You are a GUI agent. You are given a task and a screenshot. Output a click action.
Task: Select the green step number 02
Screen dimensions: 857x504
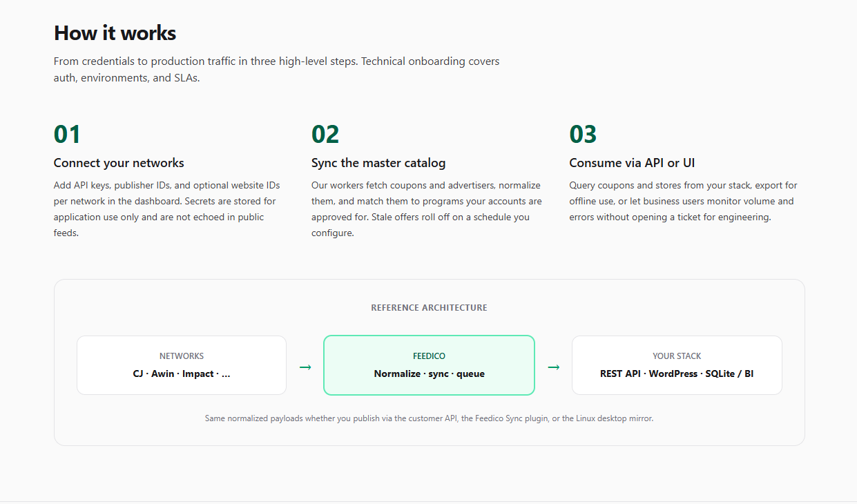pos(325,135)
